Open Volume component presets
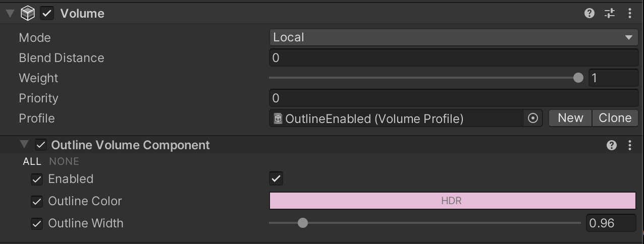This screenshot has height=244, width=644. click(x=610, y=14)
